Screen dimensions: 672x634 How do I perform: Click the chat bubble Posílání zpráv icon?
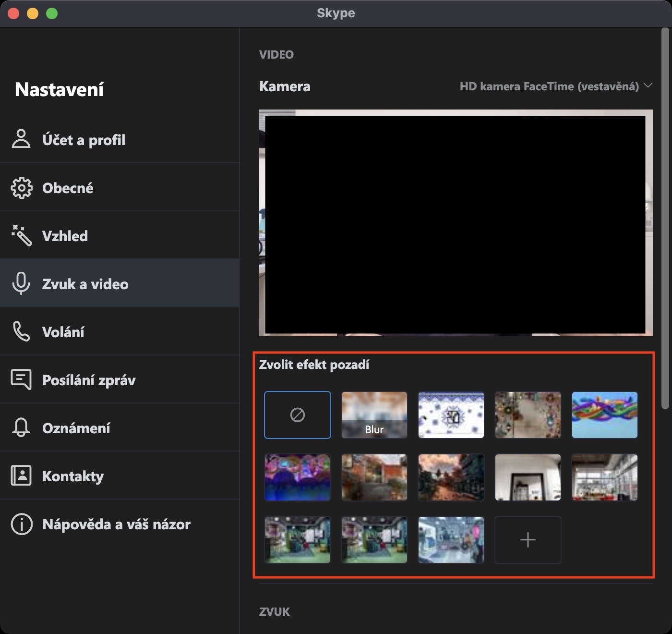[21, 379]
